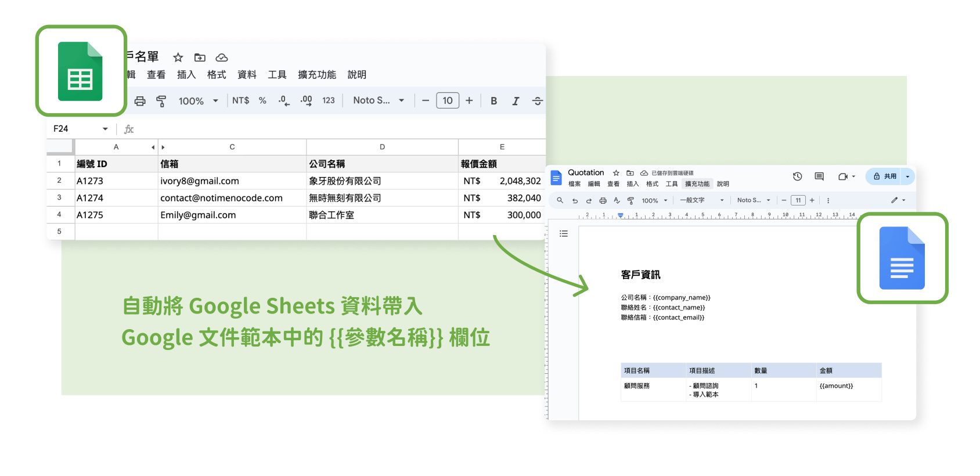The image size is (980, 476).
Task: Click the Sheets formula bar fx area
Action: pos(129,129)
